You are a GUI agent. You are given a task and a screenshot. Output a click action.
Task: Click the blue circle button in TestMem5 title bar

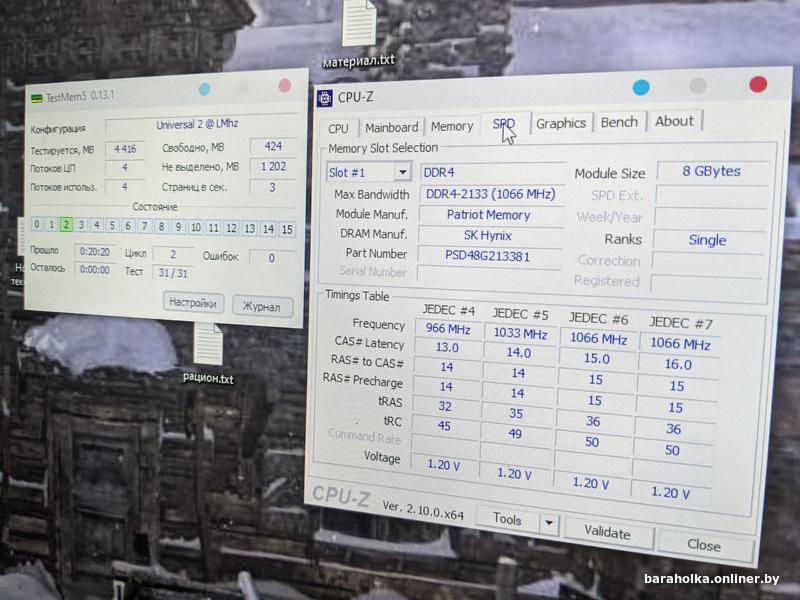205,89
